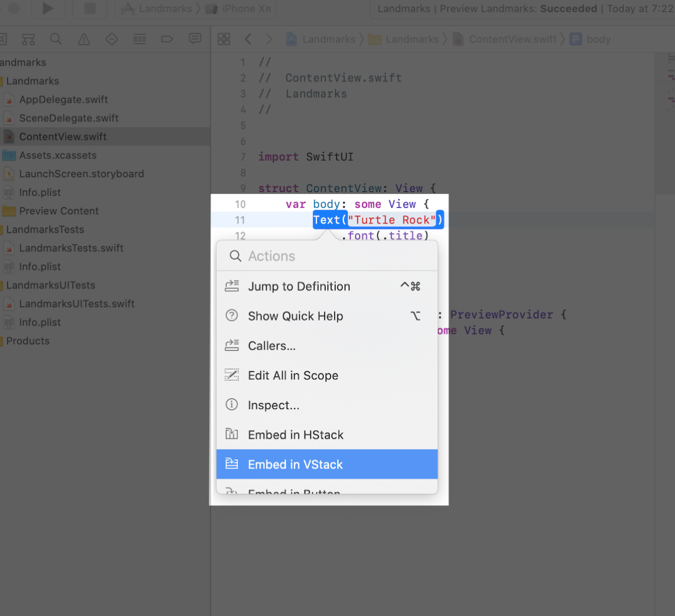Select the Landmarks scheme in the toolbar
Image resolution: width=675 pixels, height=616 pixels.
(x=157, y=9)
